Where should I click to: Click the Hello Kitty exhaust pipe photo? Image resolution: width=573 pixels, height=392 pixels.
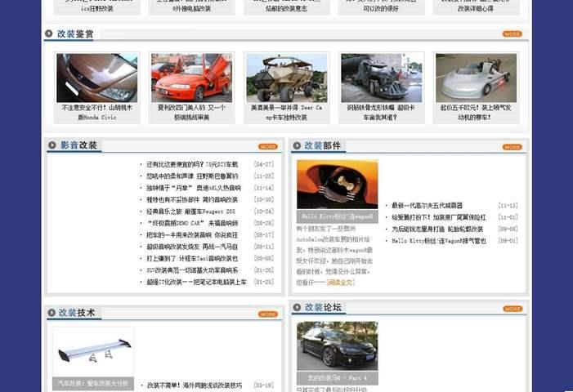point(337,185)
